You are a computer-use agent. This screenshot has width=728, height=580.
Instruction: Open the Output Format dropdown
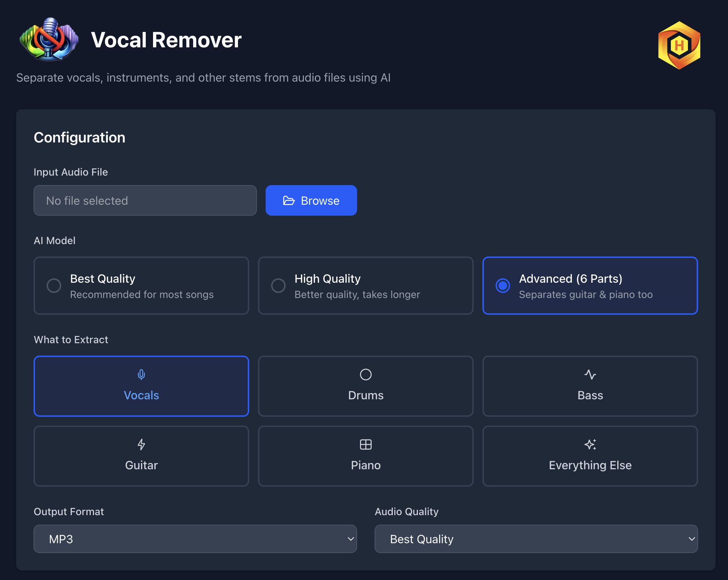coord(195,539)
